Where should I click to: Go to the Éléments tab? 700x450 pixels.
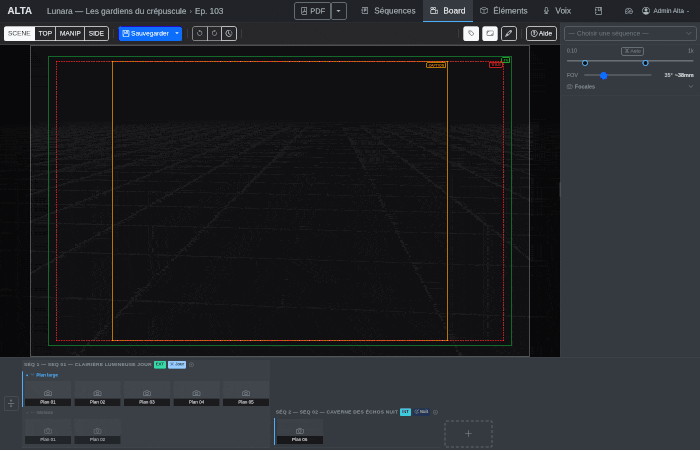(x=503, y=11)
